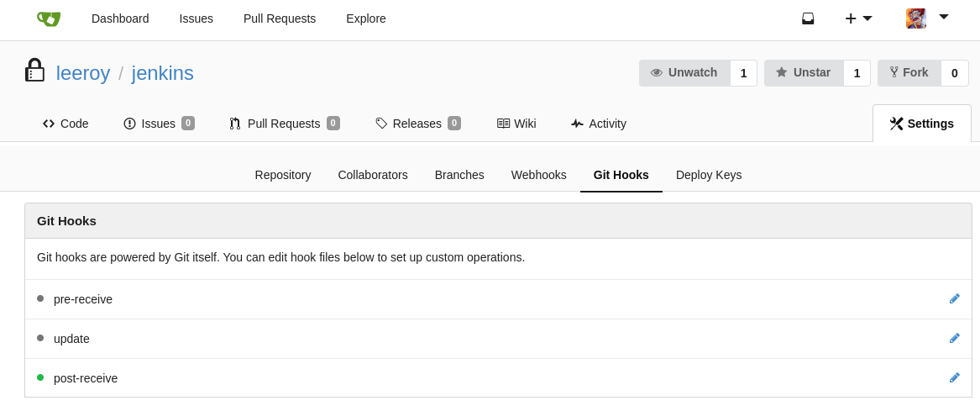980x406 pixels.
Task: Switch to the repository Issues tab
Action: (159, 124)
